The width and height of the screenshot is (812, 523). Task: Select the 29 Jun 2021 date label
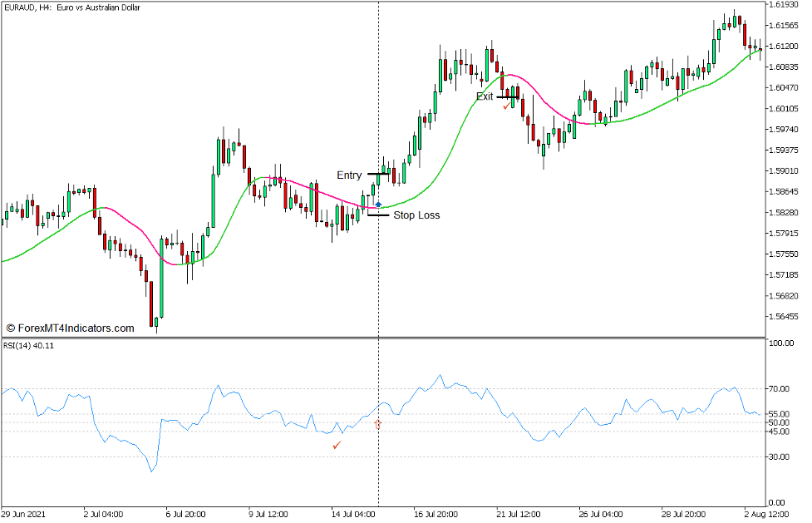25,515
